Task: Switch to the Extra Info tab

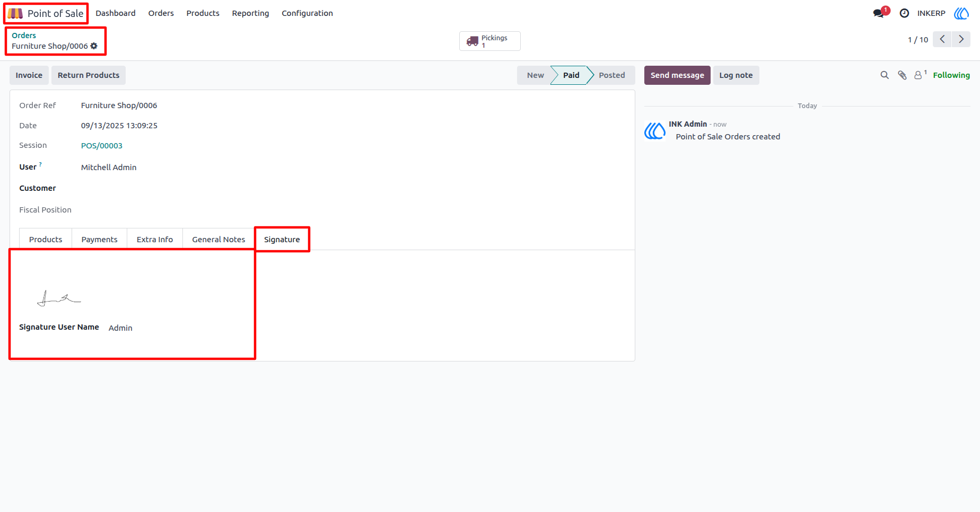Action: tap(155, 240)
